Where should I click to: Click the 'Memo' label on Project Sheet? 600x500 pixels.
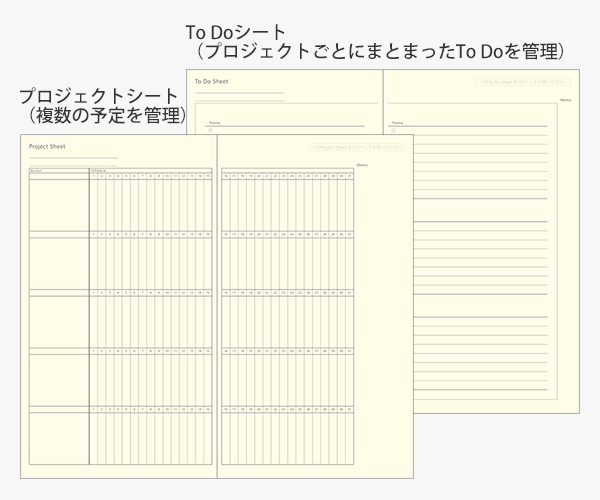[362, 165]
